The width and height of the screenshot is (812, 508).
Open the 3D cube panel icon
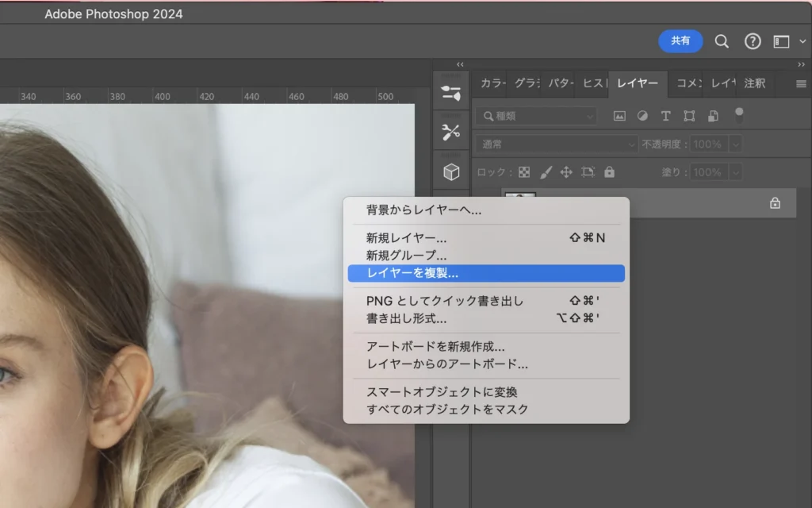point(451,172)
